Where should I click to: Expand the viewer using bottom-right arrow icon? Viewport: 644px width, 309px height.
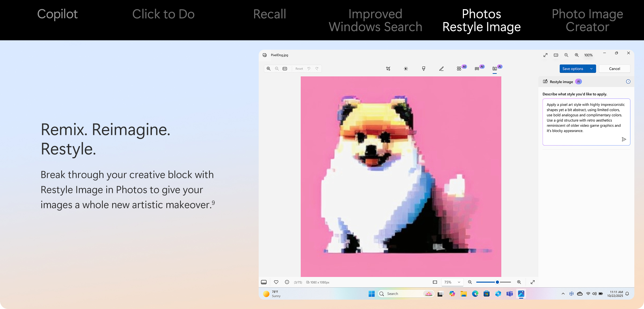point(533,282)
